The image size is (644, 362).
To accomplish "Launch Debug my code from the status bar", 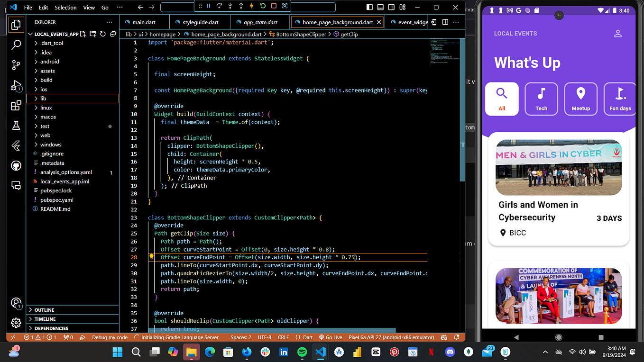I will click(110, 337).
